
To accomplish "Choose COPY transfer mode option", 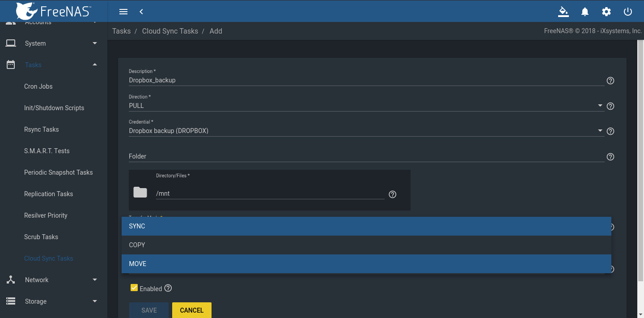I will [366, 245].
